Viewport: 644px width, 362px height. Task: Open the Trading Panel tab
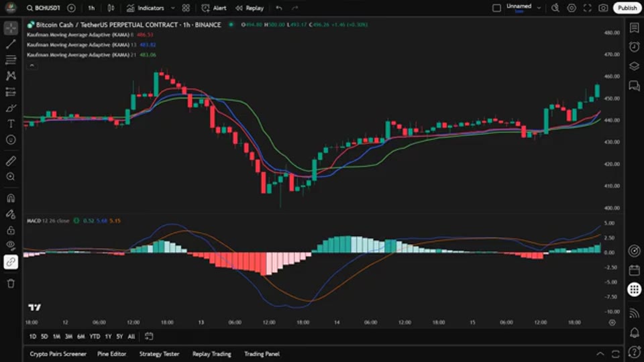262,354
